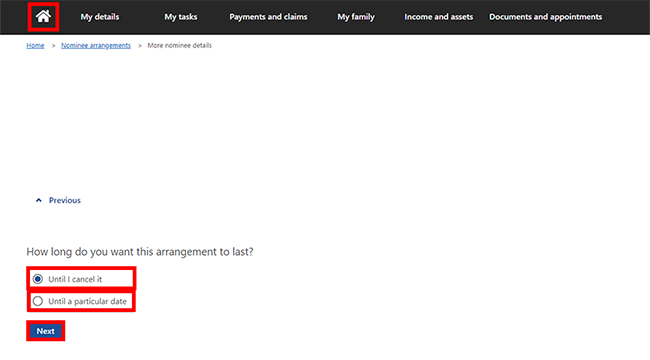Click More nominee details breadcrumb text

(179, 46)
